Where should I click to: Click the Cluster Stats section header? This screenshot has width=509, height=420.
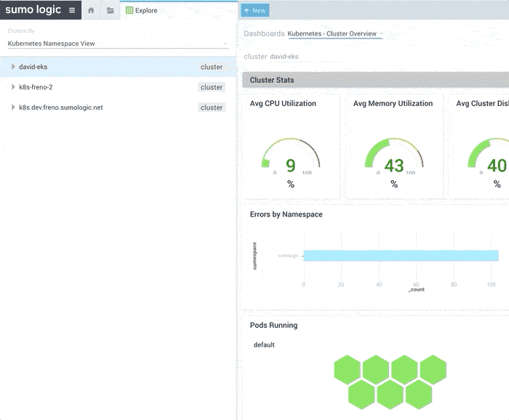pyautogui.click(x=376, y=80)
